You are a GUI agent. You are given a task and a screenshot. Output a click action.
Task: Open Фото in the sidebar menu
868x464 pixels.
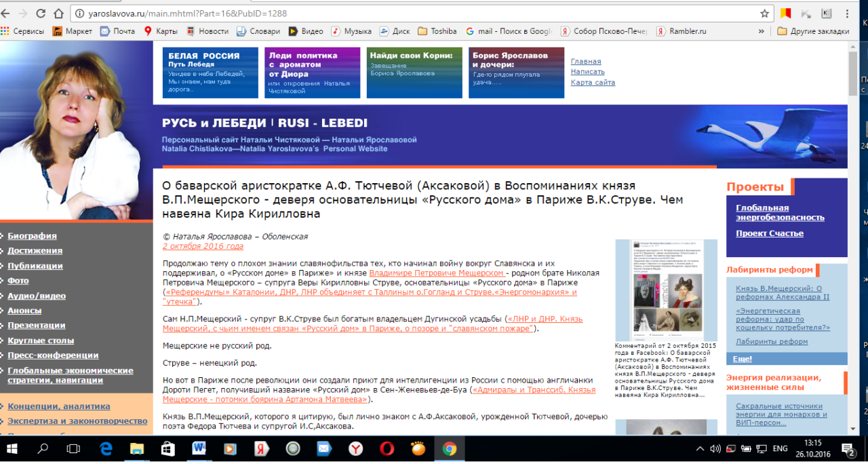(x=18, y=281)
